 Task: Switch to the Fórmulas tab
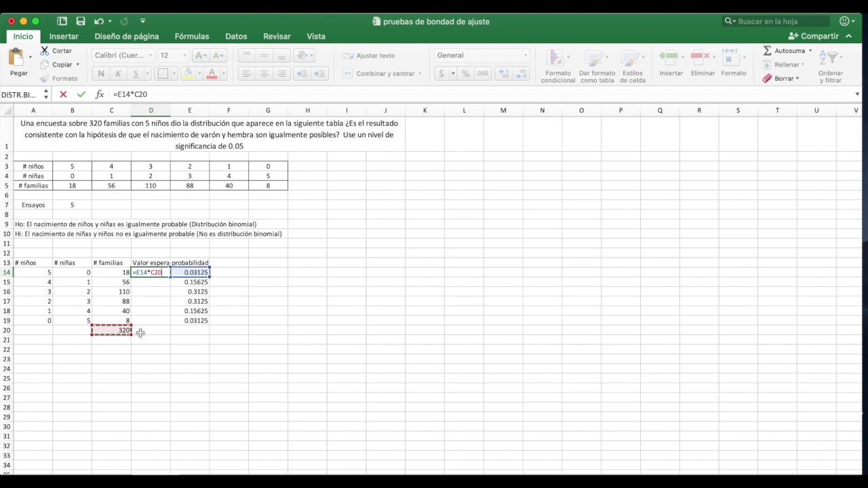[192, 37]
